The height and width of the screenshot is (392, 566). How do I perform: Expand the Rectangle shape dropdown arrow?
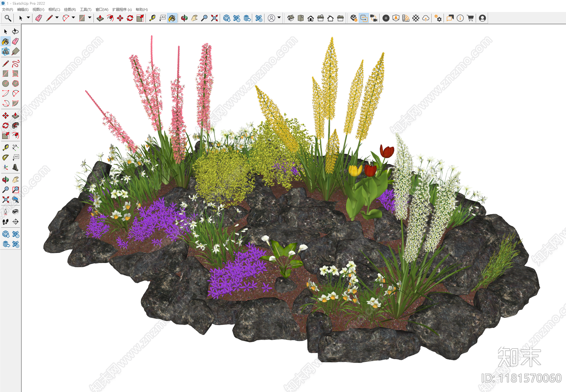[x=89, y=17]
